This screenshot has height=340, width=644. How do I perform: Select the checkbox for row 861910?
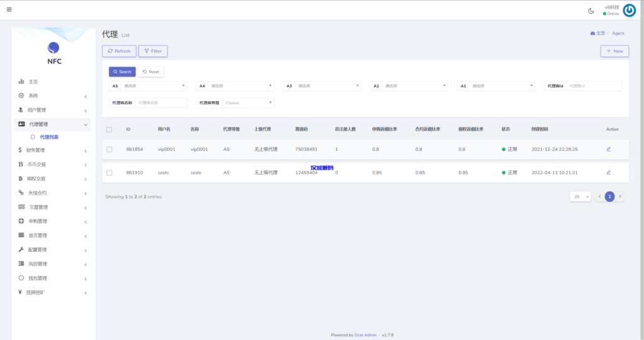pos(109,172)
